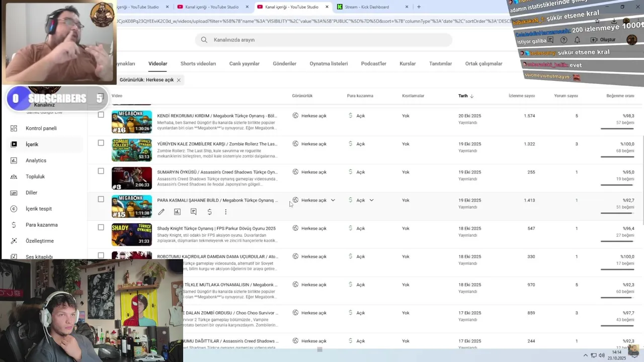Expand monetization Açık dropdown on PARA KASMALI row
This screenshot has height=362, width=644.
click(371, 200)
